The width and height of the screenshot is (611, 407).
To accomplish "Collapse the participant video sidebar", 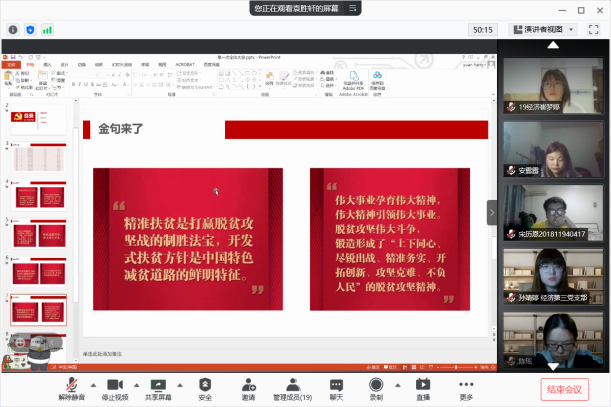I will click(491, 212).
